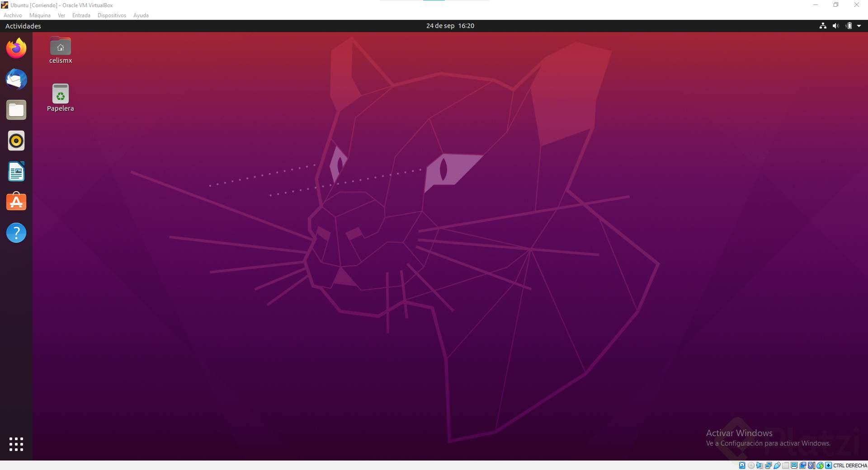
Task: Open the Ver menu
Action: click(61, 15)
